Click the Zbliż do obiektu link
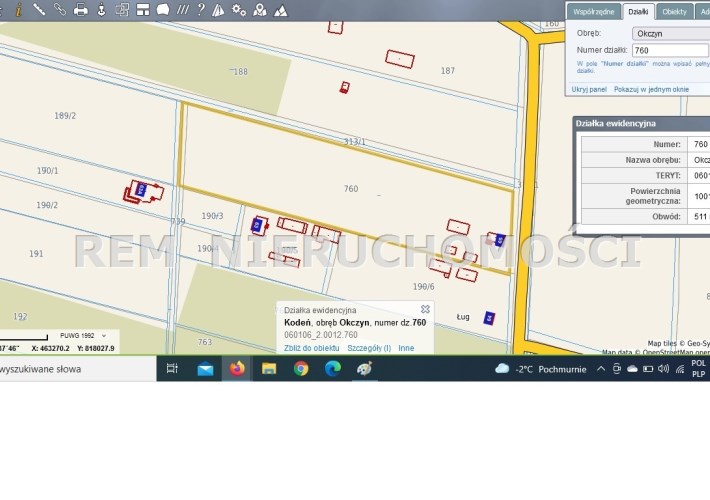710x500 pixels. point(311,348)
